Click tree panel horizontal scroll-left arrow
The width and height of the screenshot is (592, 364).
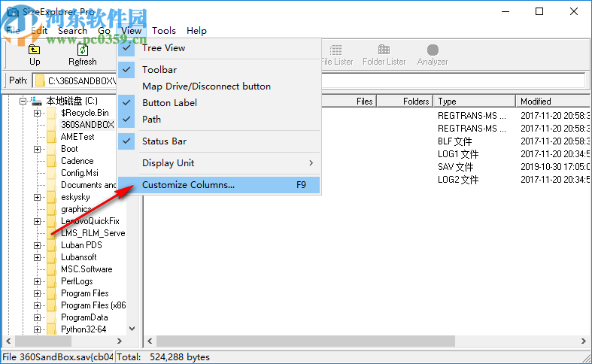pyautogui.click(x=9, y=341)
